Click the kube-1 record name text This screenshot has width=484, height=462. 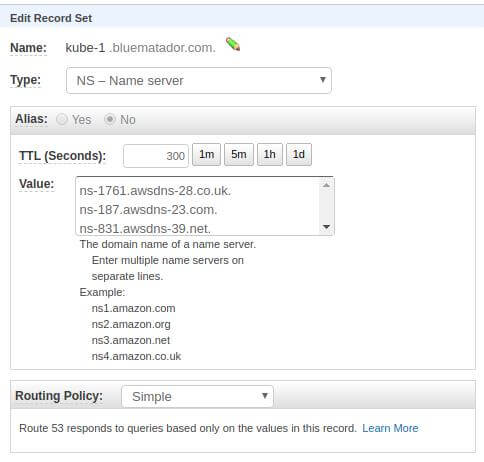click(x=85, y=48)
